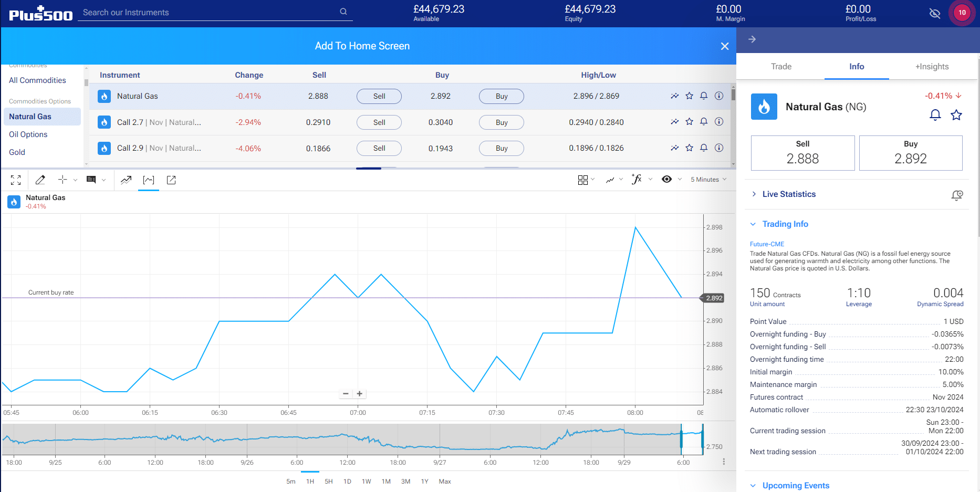The width and height of the screenshot is (980, 492).
Task: Open annotation tool options dropdown
Action: coord(103,180)
